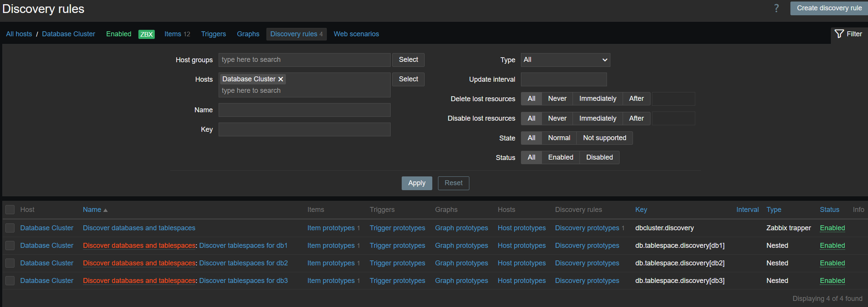Screen dimensions: 868x307
Task: Open Item prototypes for dbcluster.discovery row
Action: [331, 228]
